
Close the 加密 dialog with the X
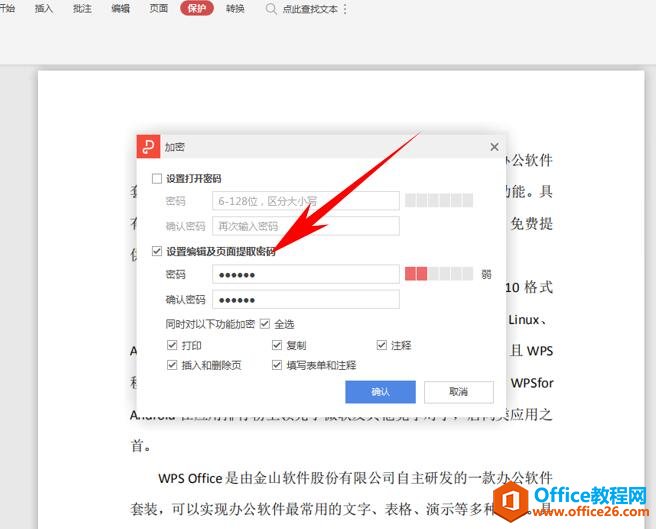(x=494, y=147)
